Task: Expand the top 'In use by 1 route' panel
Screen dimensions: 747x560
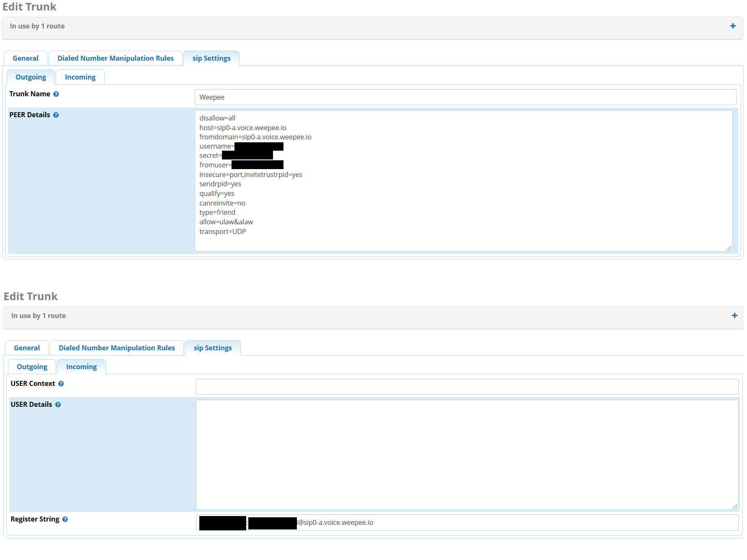Action: [733, 26]
